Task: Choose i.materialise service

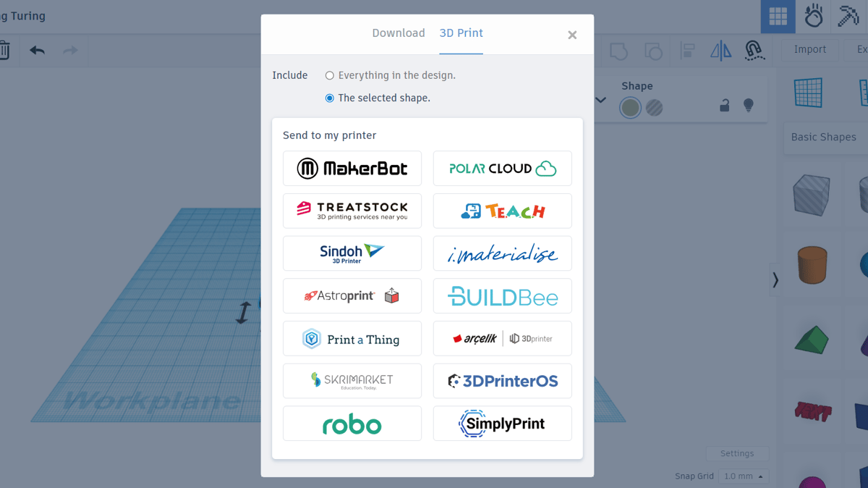Action: coord(503,253)
